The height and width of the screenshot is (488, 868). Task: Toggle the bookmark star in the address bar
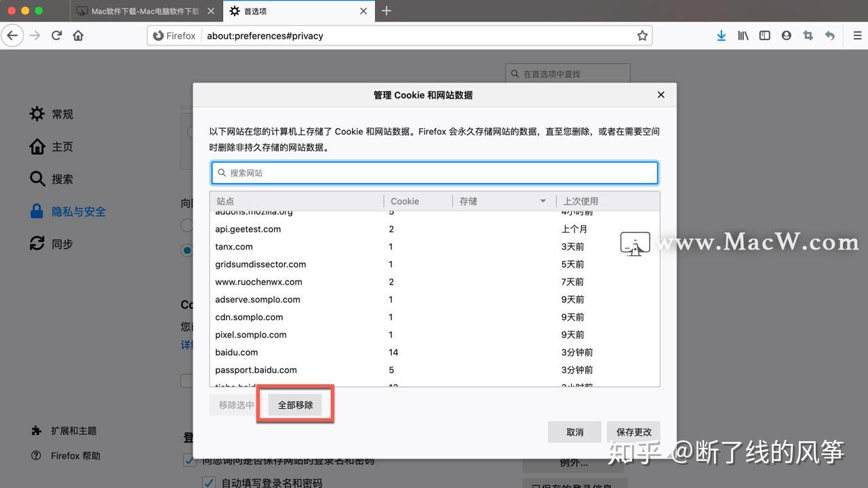coord(642,35)
